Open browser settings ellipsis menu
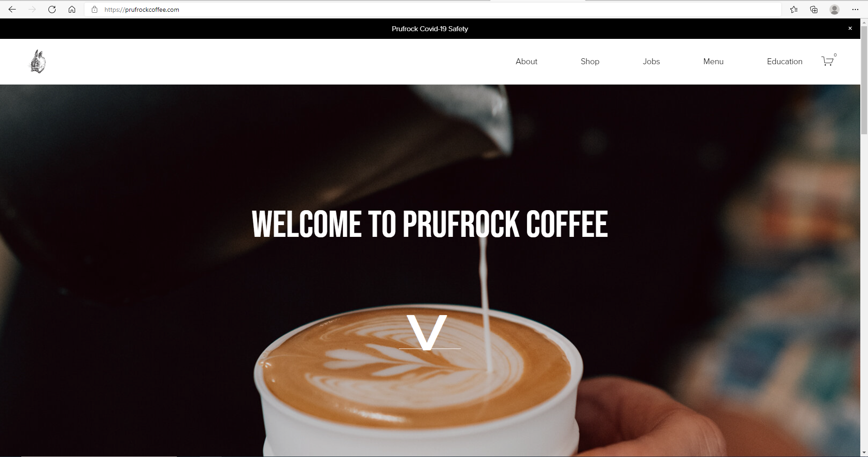 click(x=855, y=9)
